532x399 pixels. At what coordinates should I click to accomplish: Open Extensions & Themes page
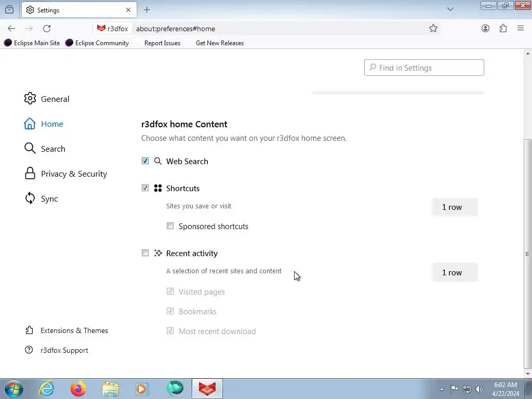[66, 330]
